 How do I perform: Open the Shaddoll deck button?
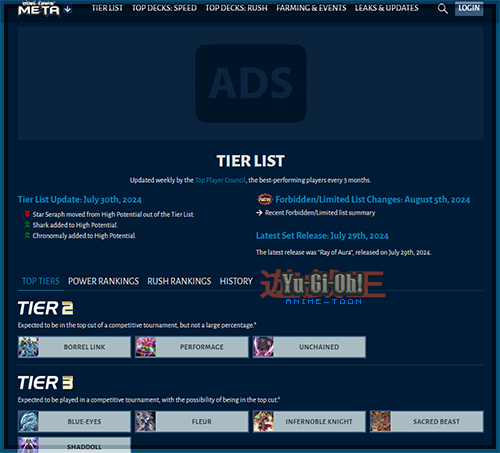pyautogui.click(x=74, y=445)
